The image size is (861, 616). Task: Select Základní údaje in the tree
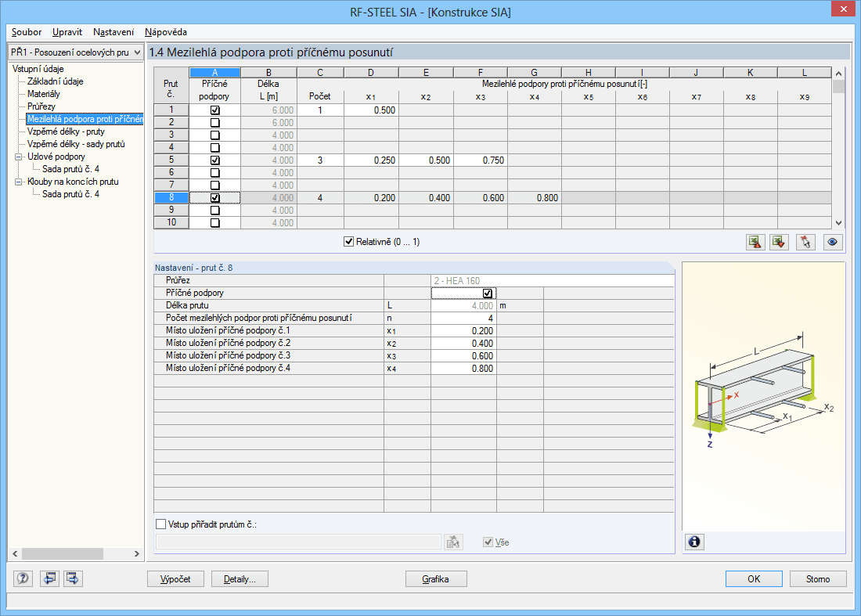tap(56, 81)
